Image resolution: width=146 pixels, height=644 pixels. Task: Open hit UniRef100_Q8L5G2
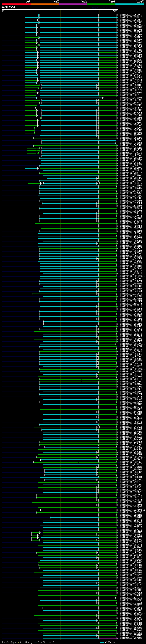click(131, 48)
